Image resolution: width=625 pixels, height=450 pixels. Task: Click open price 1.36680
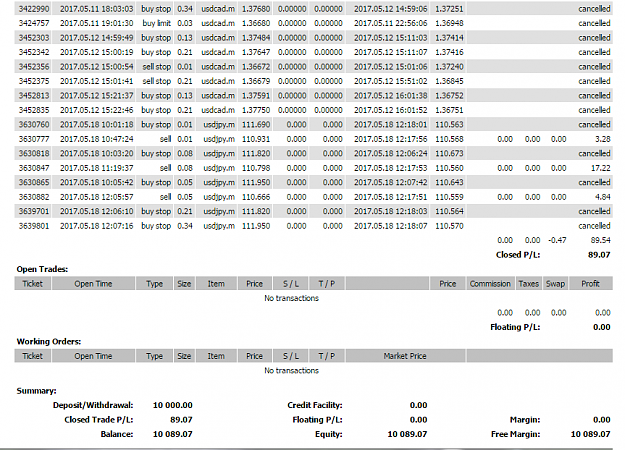click(256, 23)
